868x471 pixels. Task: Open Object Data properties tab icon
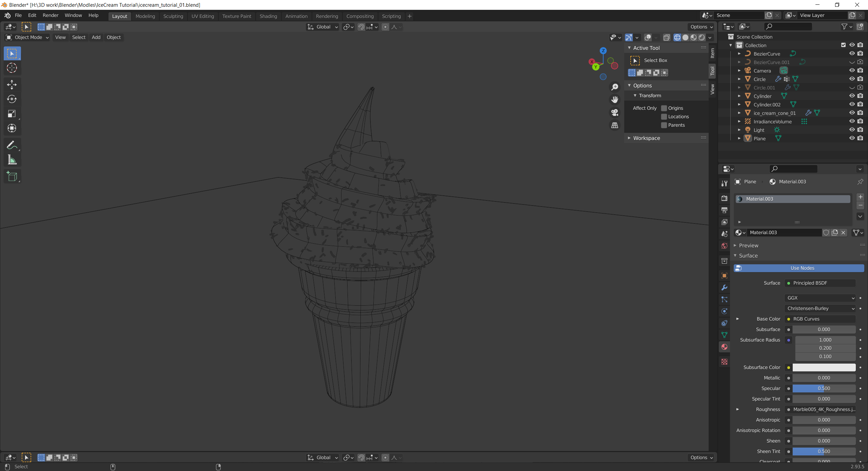pos(725,335)
